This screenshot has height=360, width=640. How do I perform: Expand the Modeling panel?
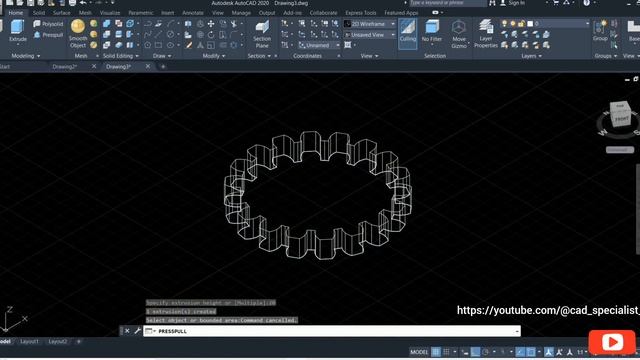[x=25, y=56]
